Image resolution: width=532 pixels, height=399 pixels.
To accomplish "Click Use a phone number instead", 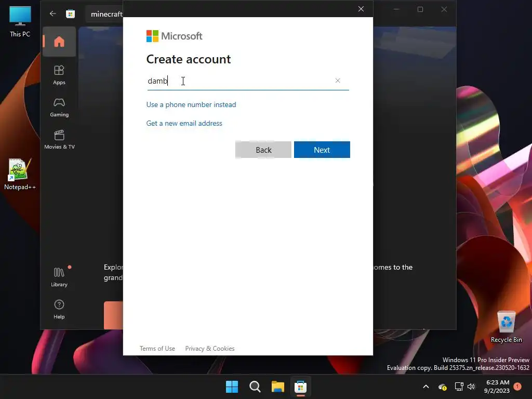I will pos(191,104).
